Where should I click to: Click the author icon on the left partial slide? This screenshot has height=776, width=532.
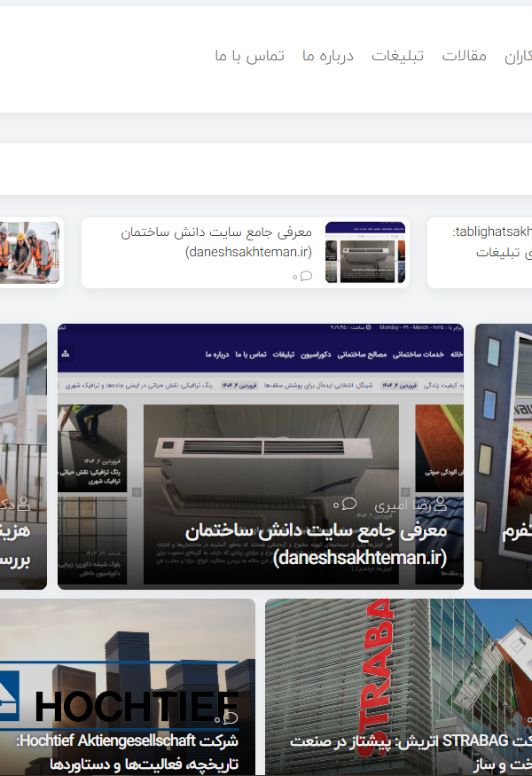pos(24,504)
